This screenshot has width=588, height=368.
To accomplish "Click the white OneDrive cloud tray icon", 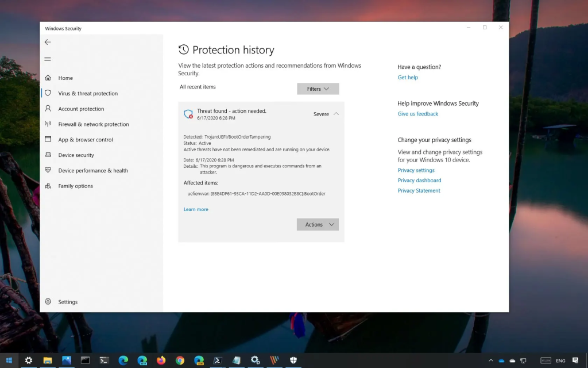I will 512,361.
